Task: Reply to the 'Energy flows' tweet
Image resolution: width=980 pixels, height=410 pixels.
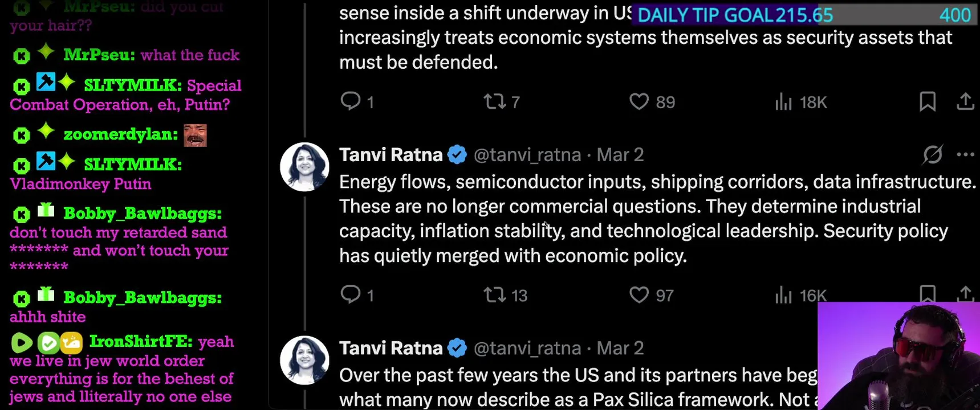Action: pos(351,294)
